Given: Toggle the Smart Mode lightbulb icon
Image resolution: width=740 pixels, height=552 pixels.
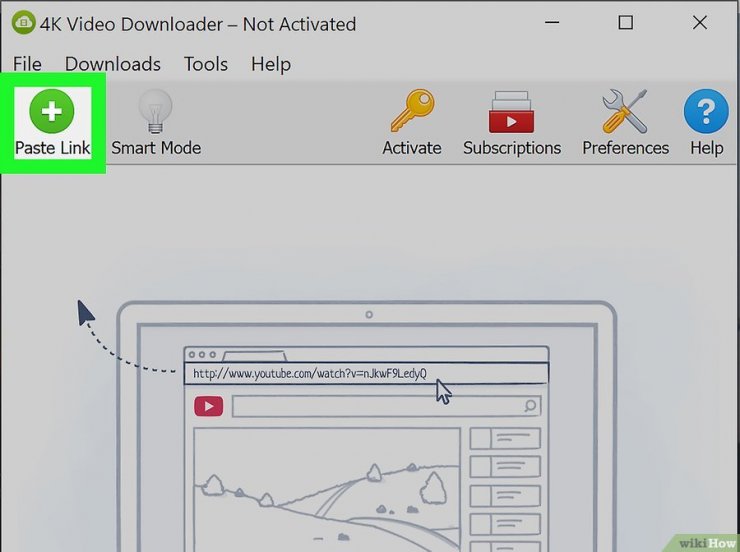Looking at the screenshot, I should pyautogui.click(x=155, y=111).
